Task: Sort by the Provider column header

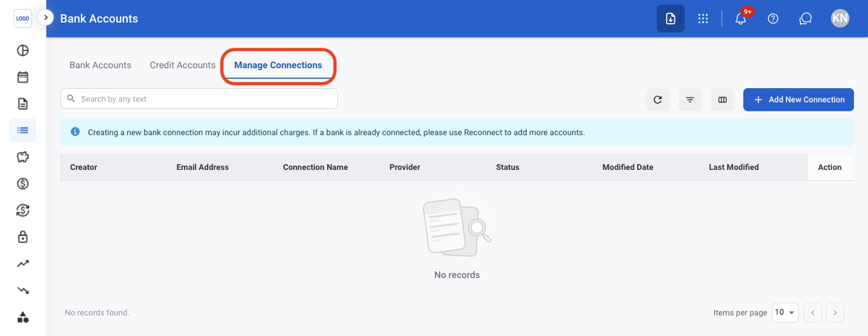Action: click(x=404, y=167)
